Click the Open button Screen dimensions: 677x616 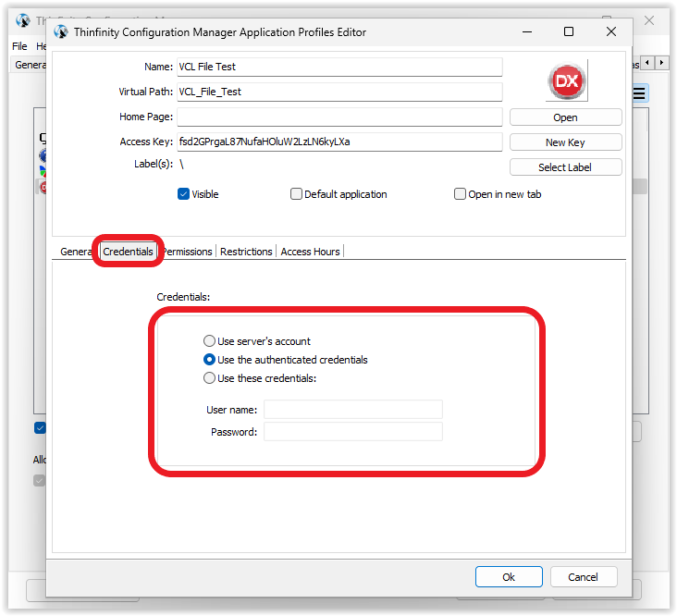pyautogui.click(x=565, y=117)
